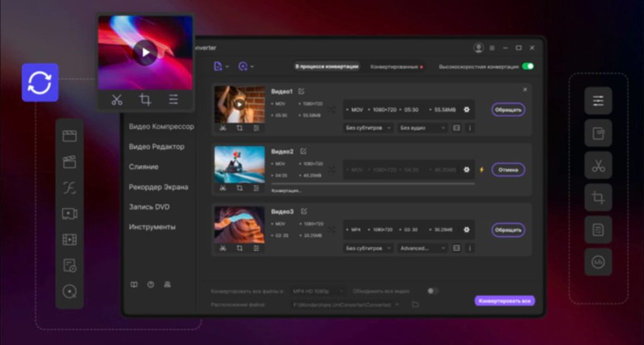Click the purple converter sync icon tile
The width and height of the screenshot is (644, 345).
point(40,82)
